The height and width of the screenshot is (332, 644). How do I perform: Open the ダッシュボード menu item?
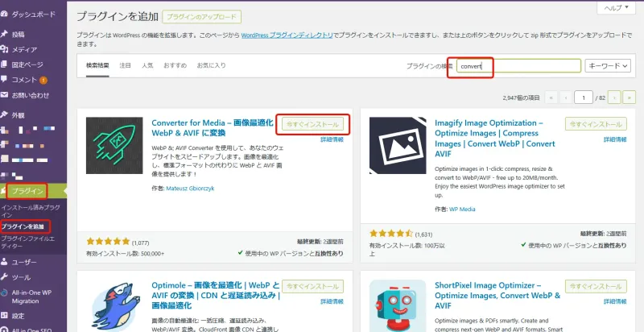click(33, 15)
